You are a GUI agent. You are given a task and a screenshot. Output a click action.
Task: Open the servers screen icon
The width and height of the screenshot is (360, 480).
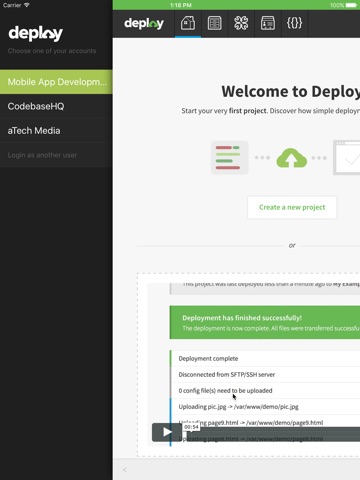tap(268, 23)
